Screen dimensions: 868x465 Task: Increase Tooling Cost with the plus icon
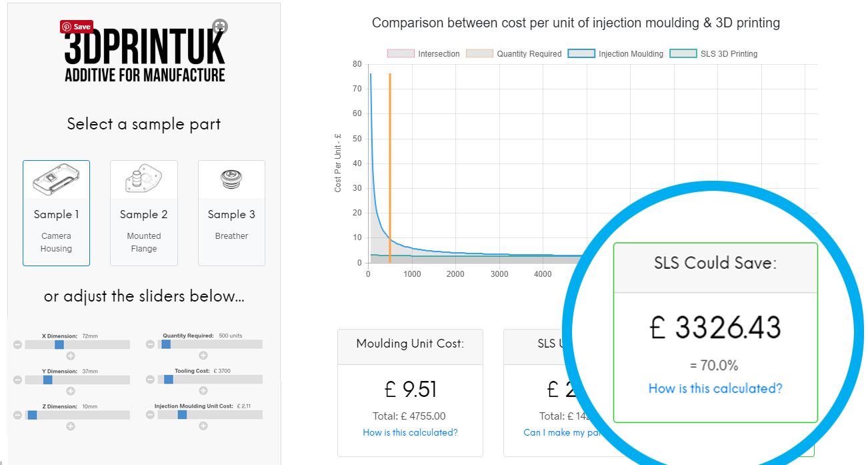[203, 391]
